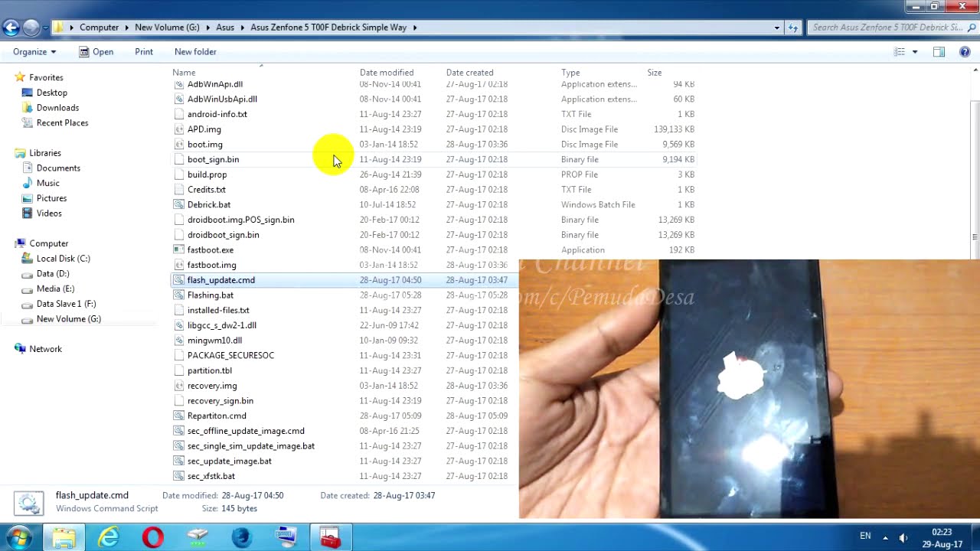Select sec_offline_update_image.cmd file

[x=246, y=431]
